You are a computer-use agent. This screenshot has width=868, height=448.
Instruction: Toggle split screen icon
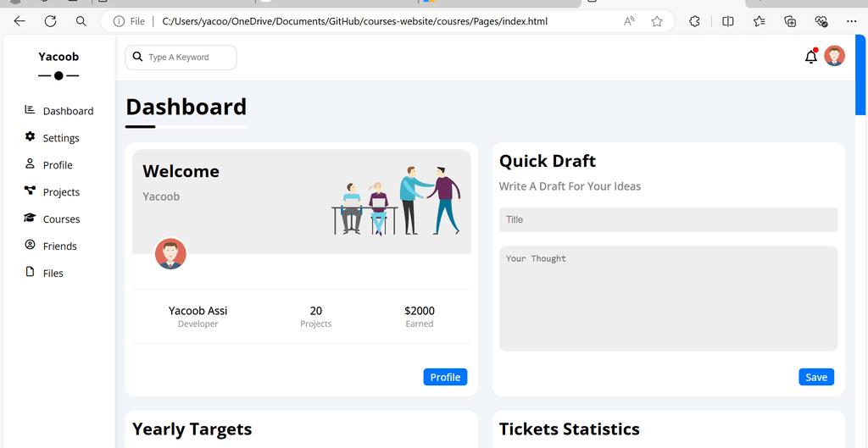click(728, 21)
